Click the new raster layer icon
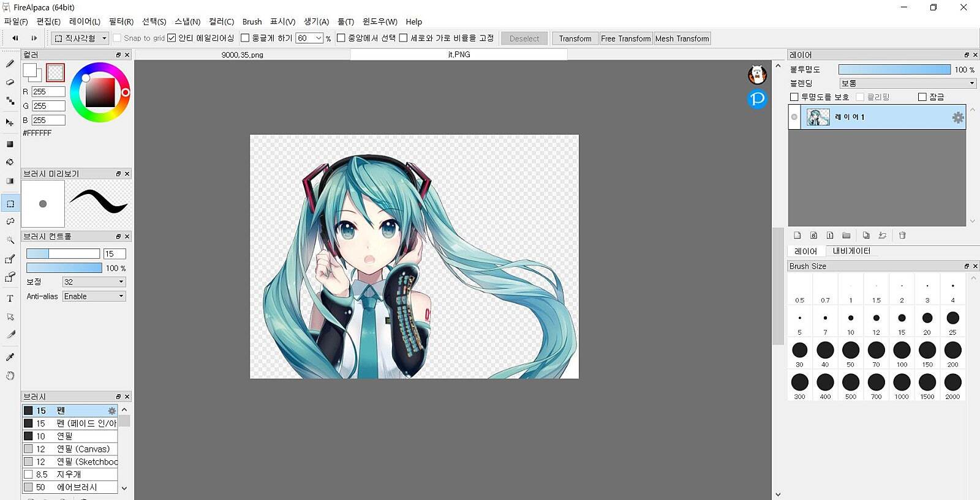This screenshot has height=500, width=980. tap(797, 236)
